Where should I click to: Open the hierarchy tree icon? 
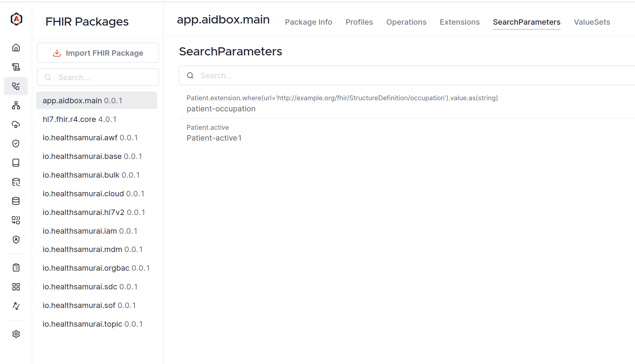click(16, 105)
